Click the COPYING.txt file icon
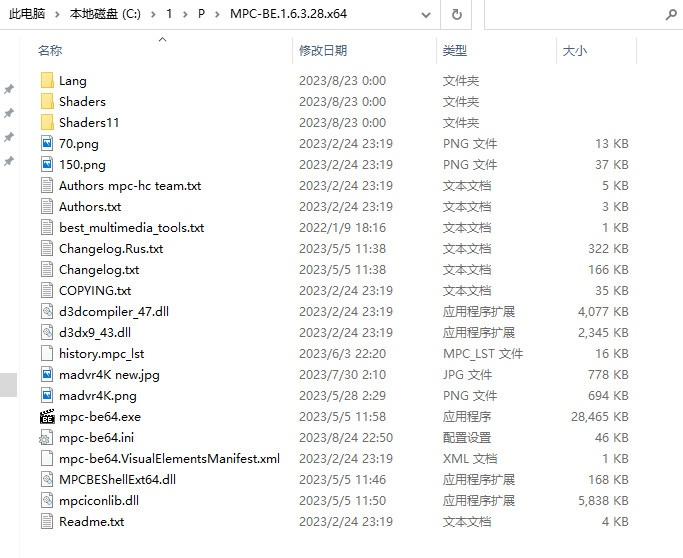This screenshot has width=683, height=558. [47, 291]
